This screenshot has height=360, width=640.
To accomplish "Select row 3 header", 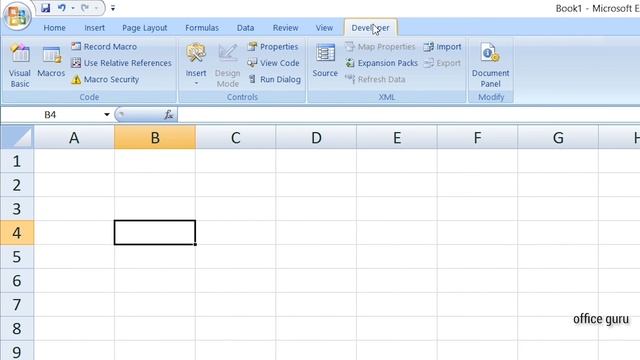I will point(17,209).
